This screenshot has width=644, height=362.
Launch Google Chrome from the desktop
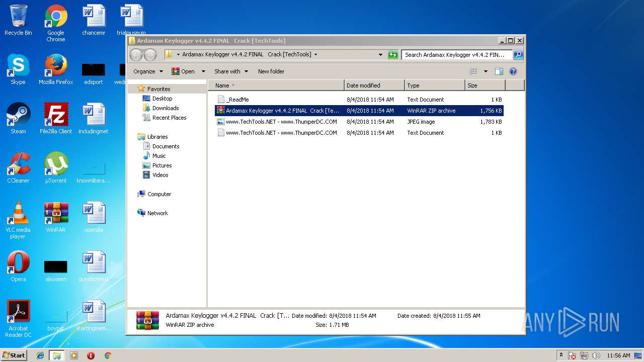click(56, 23)
